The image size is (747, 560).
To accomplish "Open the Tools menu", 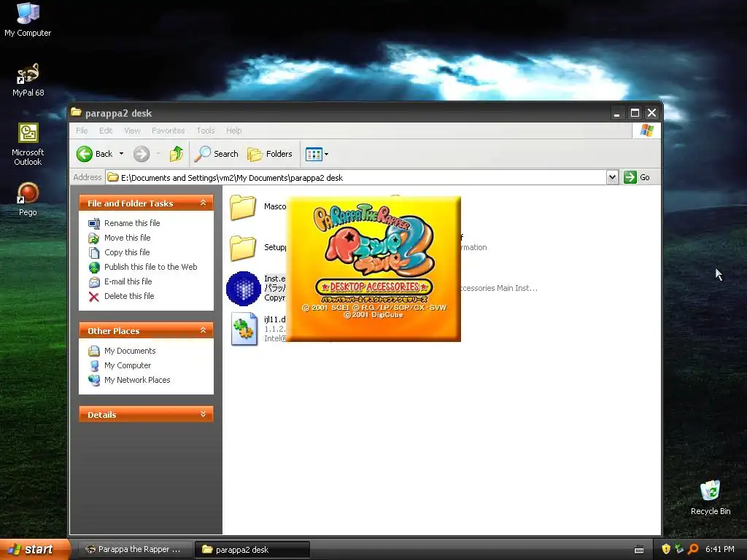I will (x=205, y=131).
